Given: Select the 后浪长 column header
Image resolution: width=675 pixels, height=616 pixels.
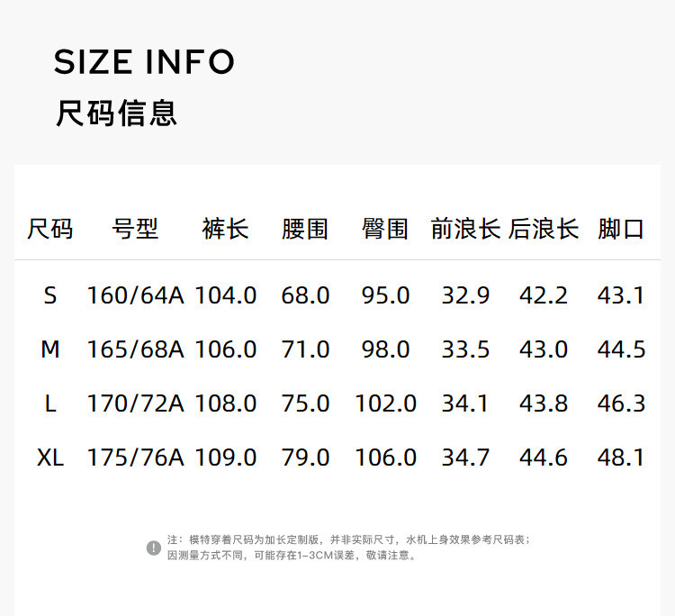Looking at the screenshot, I should click(x=544, y=229).
